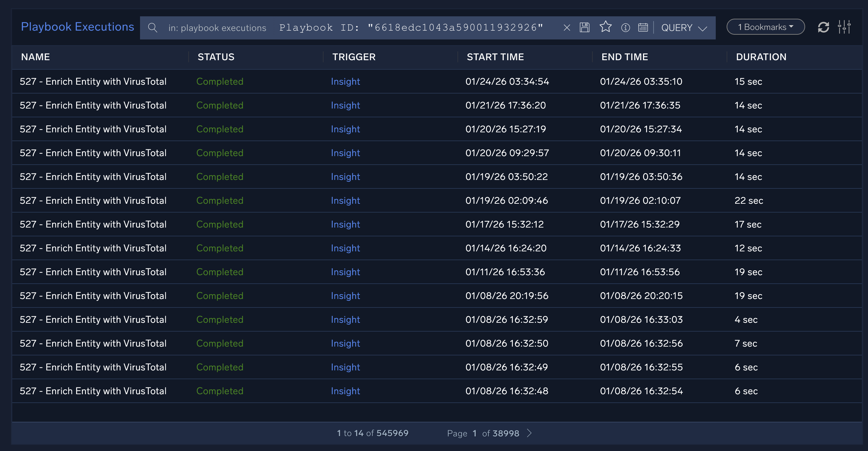The image size is (868, 451).
Task: Click the Playbook ID search query field
Action: point(411,28)
